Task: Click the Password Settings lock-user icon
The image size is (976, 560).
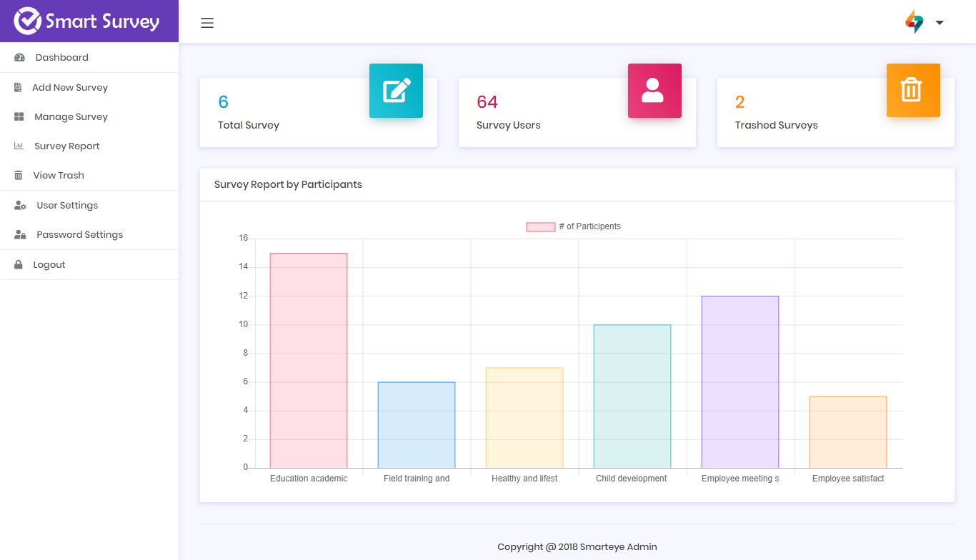Action: coord(20,234)
